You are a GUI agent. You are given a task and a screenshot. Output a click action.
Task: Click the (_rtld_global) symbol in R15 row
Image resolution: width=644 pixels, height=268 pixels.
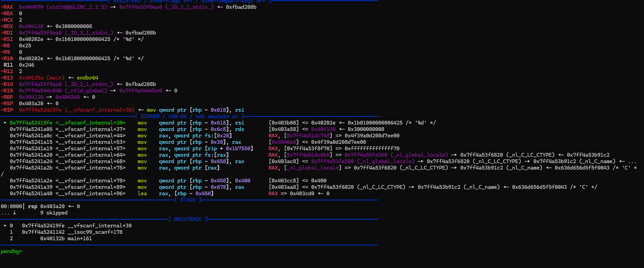click(86, 91)
